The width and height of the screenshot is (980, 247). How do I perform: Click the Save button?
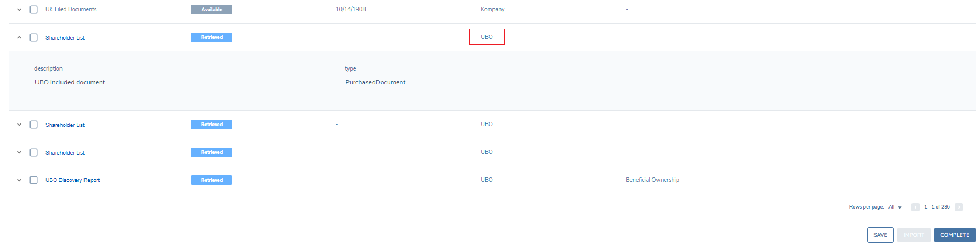pos(880,235)
